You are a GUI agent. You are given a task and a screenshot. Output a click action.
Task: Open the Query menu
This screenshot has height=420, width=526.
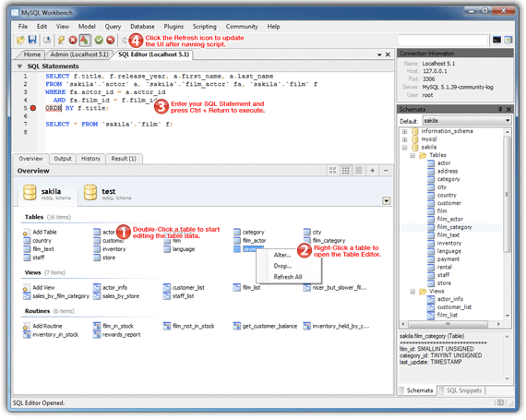click(x=113, y=27)
